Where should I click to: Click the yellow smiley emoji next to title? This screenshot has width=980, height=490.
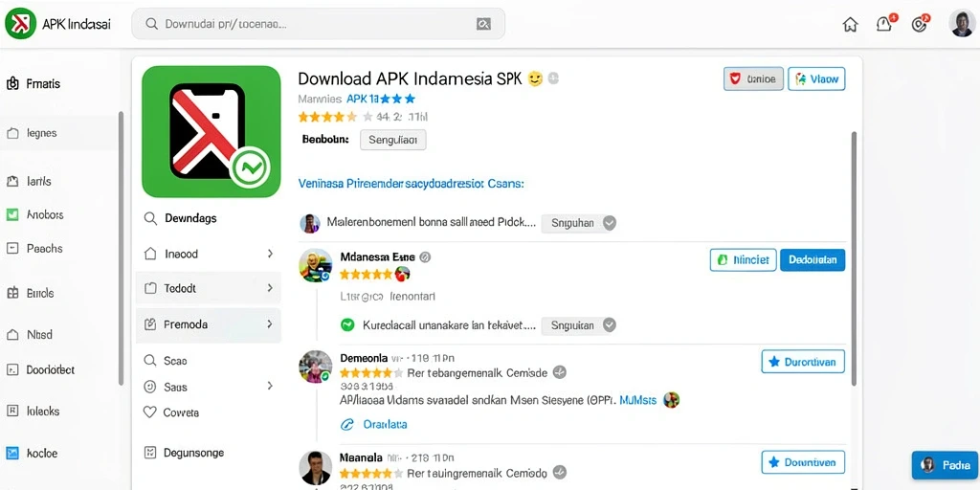pos(535,78)
